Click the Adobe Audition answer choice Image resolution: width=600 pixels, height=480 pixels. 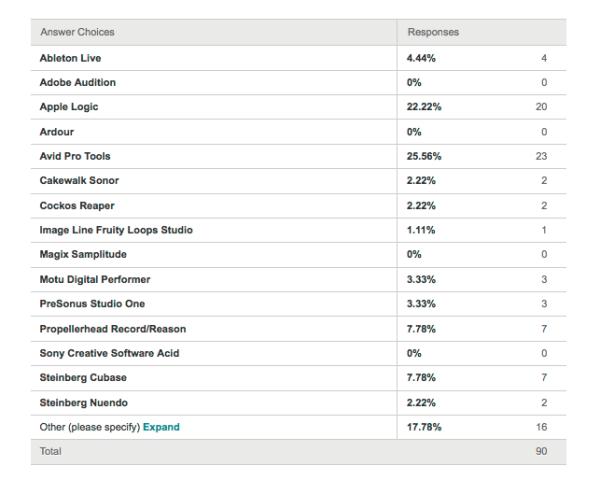[x=78, y=82]
